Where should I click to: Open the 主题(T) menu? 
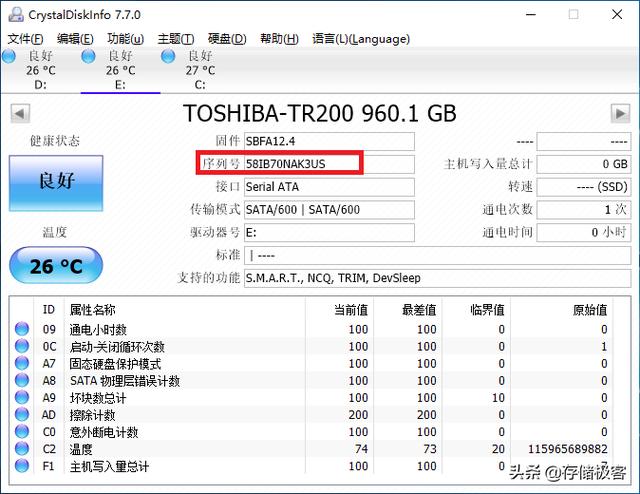(177, 39)
